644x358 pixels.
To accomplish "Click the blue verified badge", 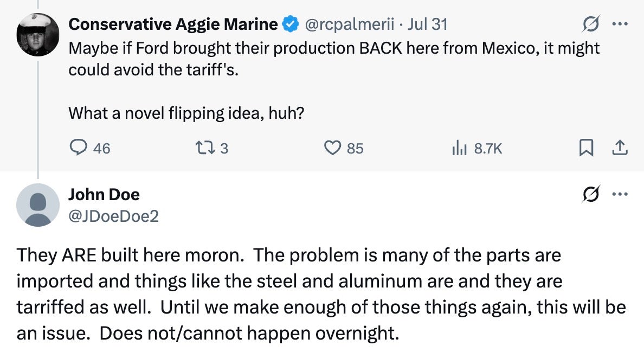I will coord(291,24).
